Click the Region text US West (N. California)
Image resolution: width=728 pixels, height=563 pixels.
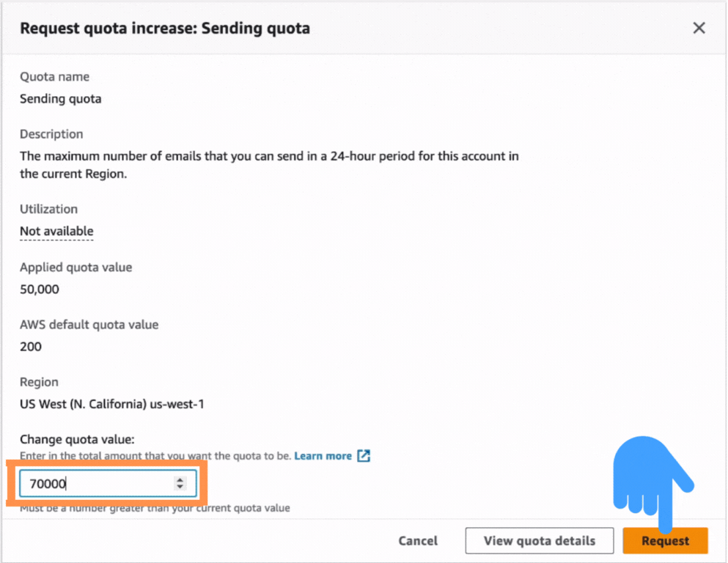coord(112,403)
